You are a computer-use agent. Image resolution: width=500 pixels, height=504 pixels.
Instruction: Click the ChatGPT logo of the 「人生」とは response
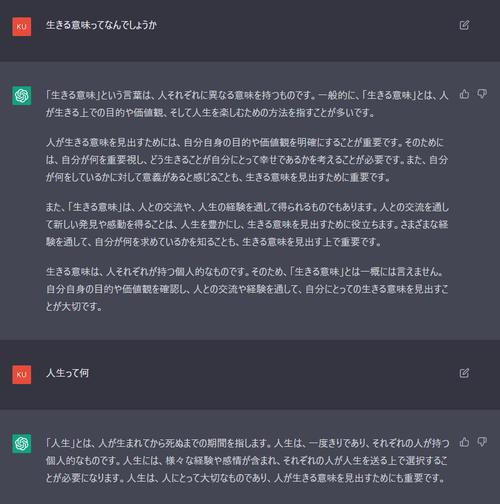click(x=22, y=444)
